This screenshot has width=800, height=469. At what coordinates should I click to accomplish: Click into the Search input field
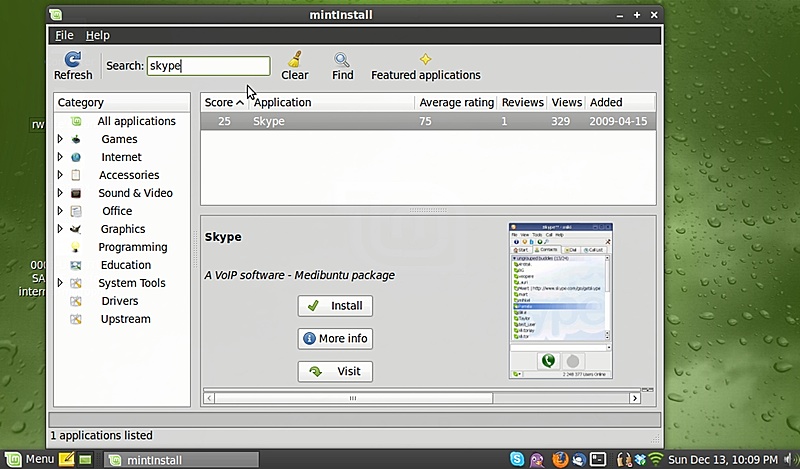209,66
